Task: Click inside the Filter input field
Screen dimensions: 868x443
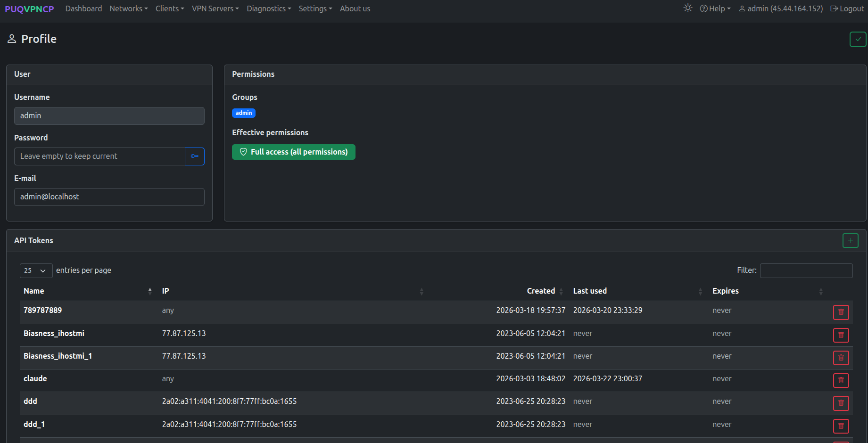Action: pos(806,271)
